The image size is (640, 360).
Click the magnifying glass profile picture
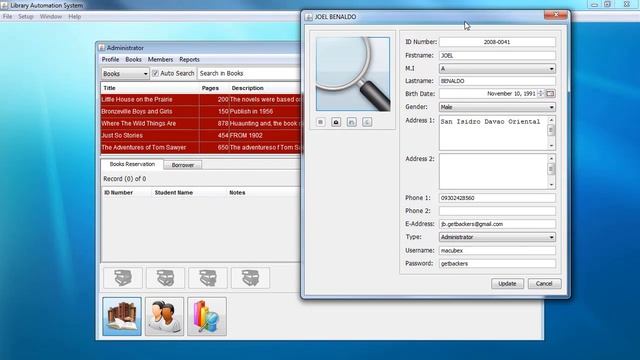pos(353,74)
